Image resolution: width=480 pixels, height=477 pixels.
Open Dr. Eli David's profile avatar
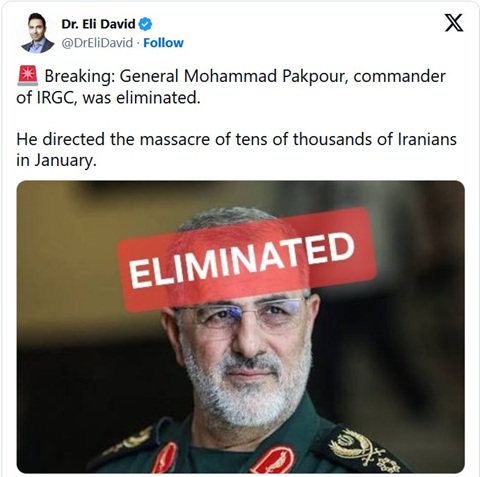click(37, 33)
